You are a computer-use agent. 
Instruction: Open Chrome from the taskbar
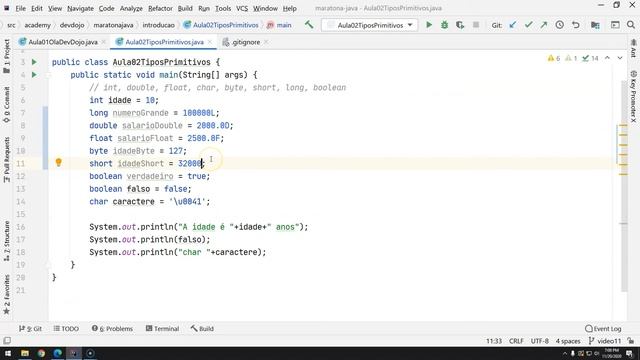click(41, 353)
